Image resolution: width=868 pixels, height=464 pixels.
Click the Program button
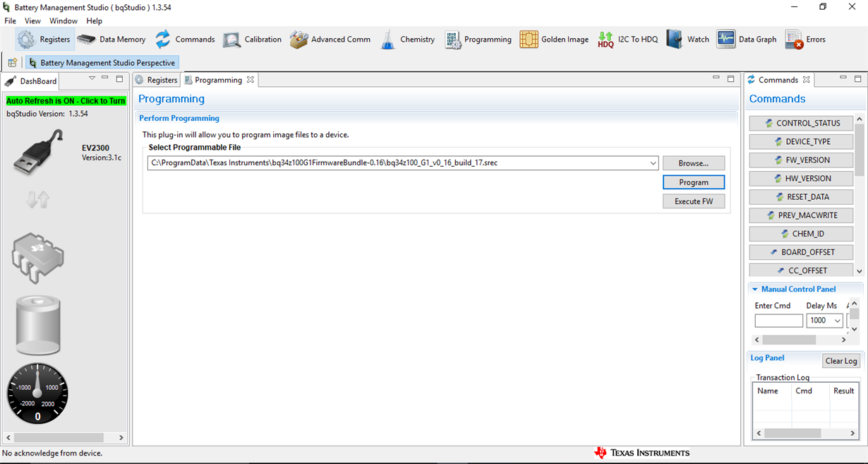(694, 182)
